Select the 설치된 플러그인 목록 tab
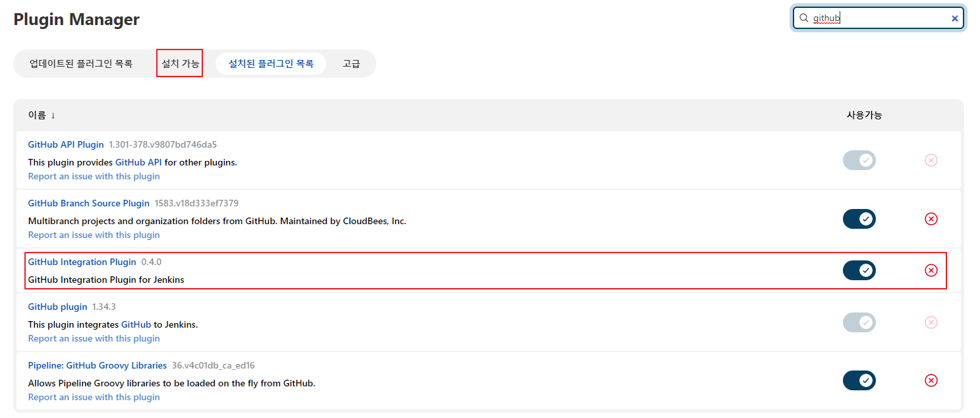 (x=271, y=64)
